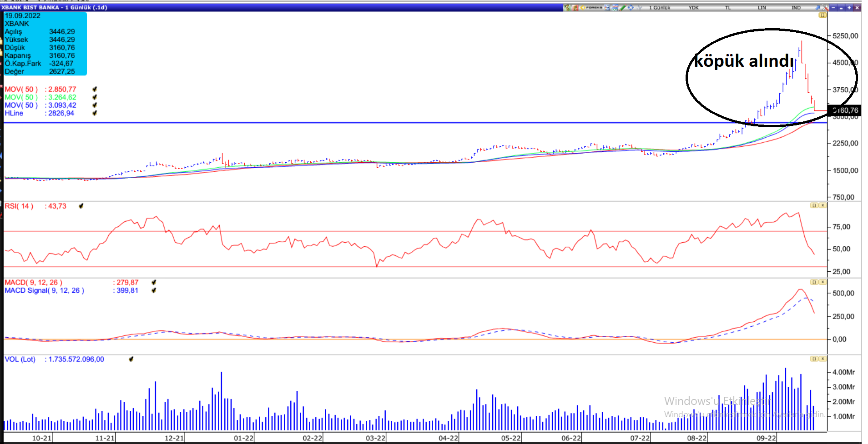
Task: Click RSI value 43,73
Action: 57,206
